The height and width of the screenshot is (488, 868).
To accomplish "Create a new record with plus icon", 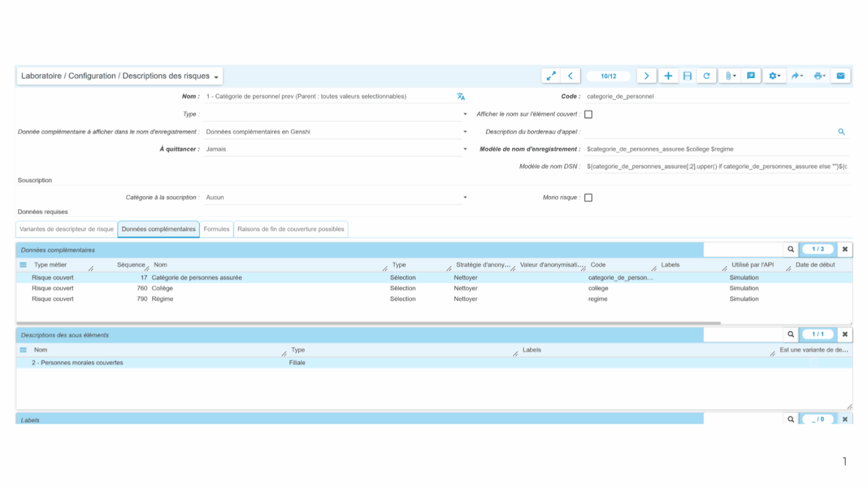I will [668, 76].
